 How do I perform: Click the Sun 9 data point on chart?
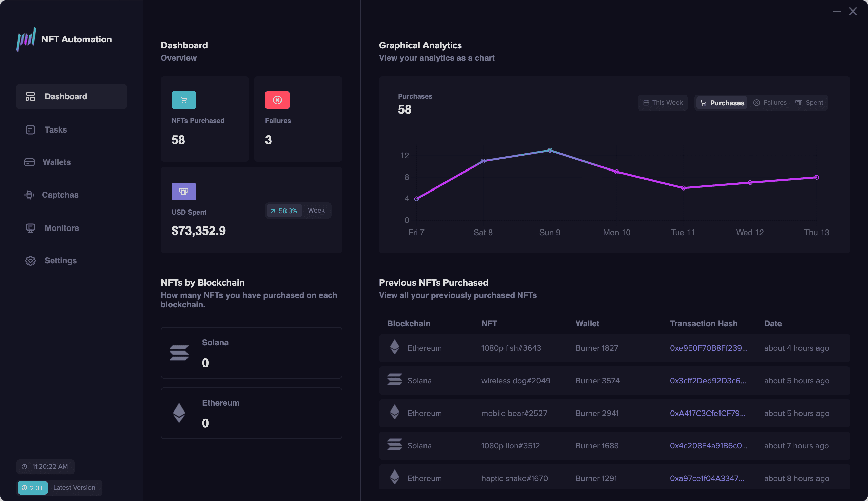point(550,151)
